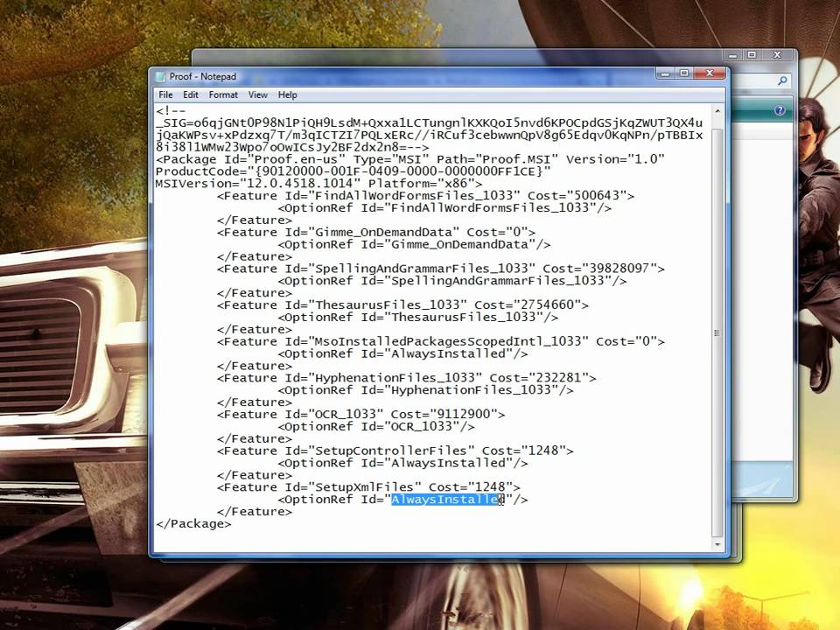The image size is (840, 630).
Task: Click Feature Id="HyphenationFiles_1033" line
Action: click(407, 378)
